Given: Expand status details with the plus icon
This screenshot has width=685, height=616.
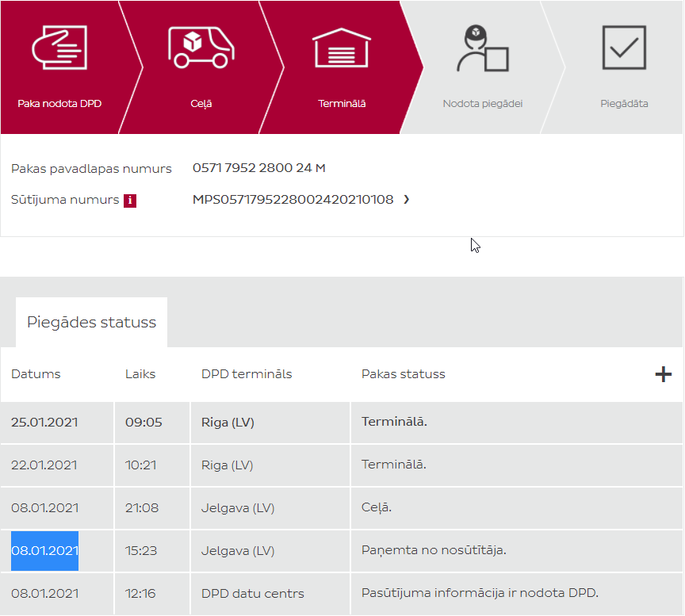Looking at the screenshot, I should pyautogui.click(x=663, y=374).
